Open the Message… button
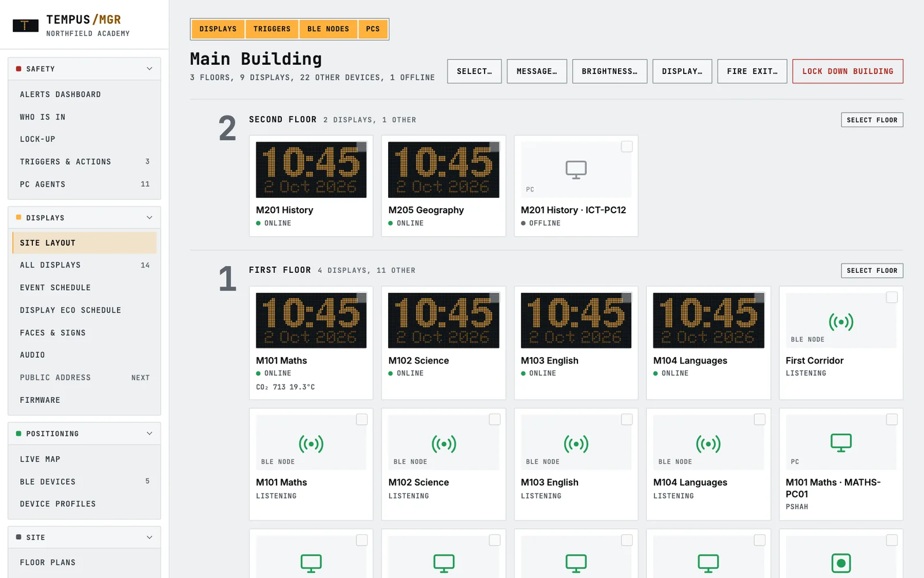924x578 pixels. pyautogui.click(x=536, y=71)
